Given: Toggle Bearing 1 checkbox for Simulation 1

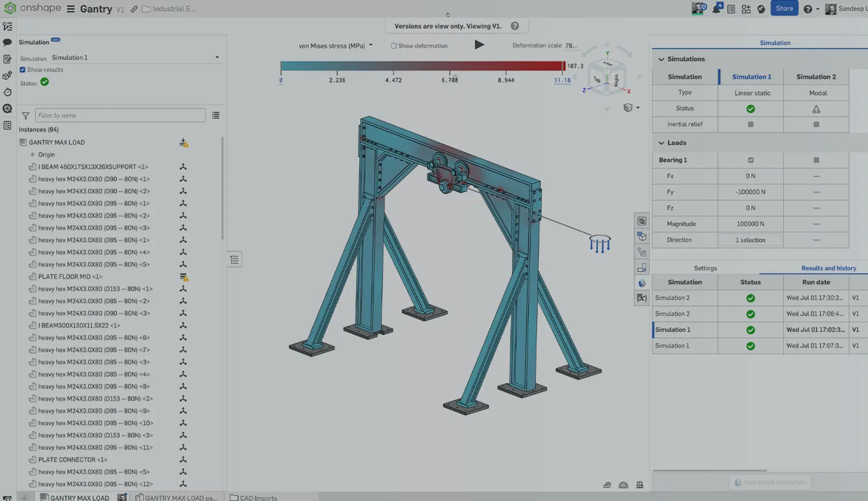Looking at the screenshot, I should tap(751, 160).
